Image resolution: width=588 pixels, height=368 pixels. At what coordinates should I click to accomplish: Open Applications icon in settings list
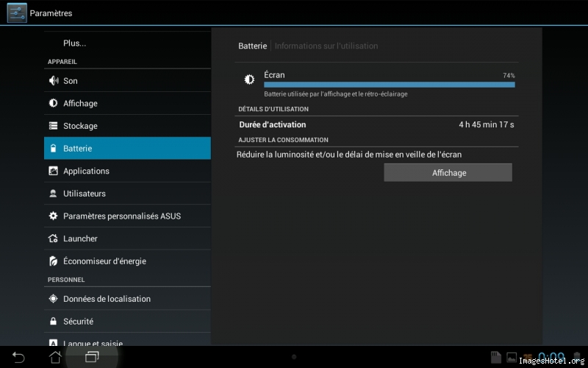click(53, 171)
